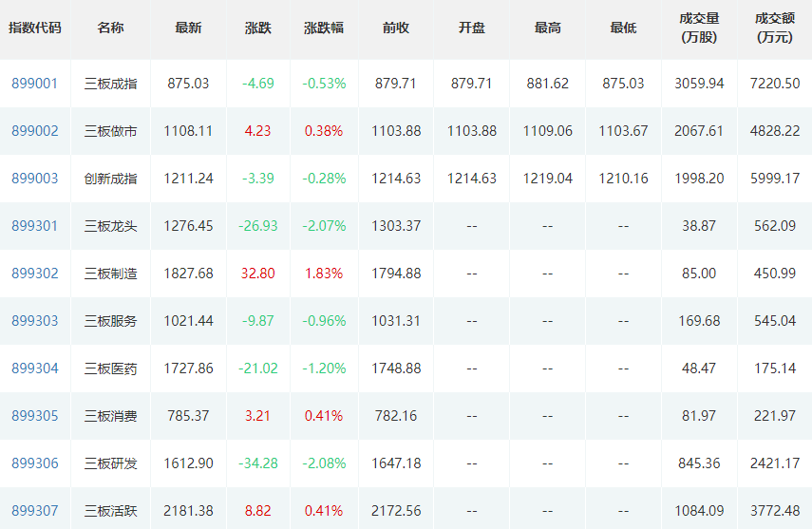
Task: Select the 创新成指 name cell
Action: coord(111,179)
